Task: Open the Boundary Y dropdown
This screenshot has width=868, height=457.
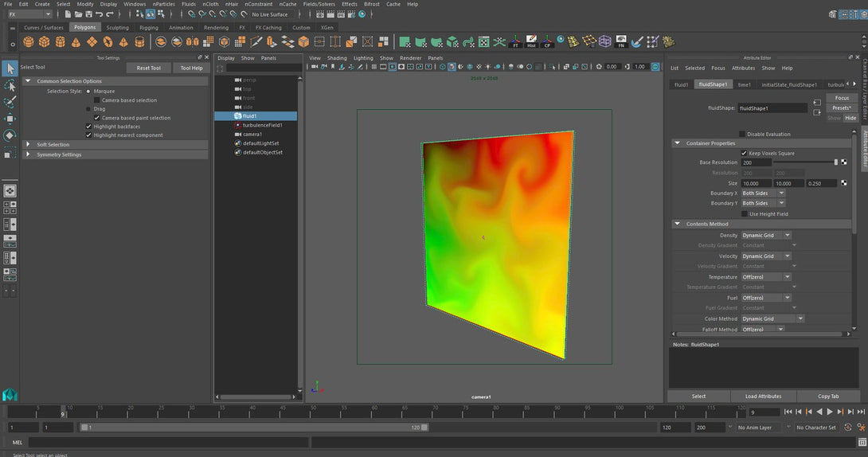Action: point(763,203)
